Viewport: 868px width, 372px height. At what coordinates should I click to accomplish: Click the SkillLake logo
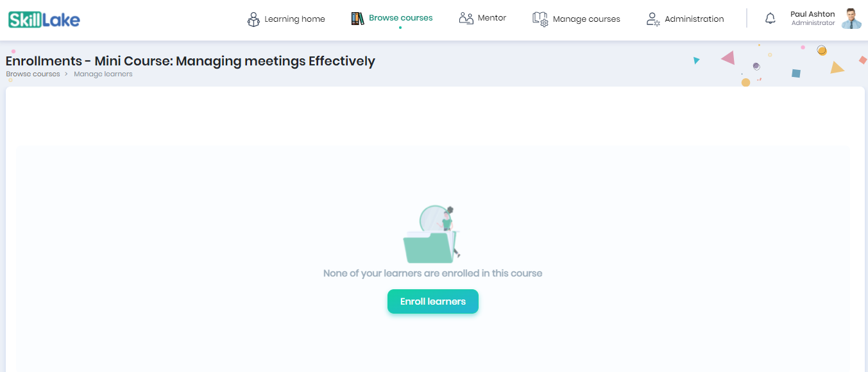tap(44, 19)
